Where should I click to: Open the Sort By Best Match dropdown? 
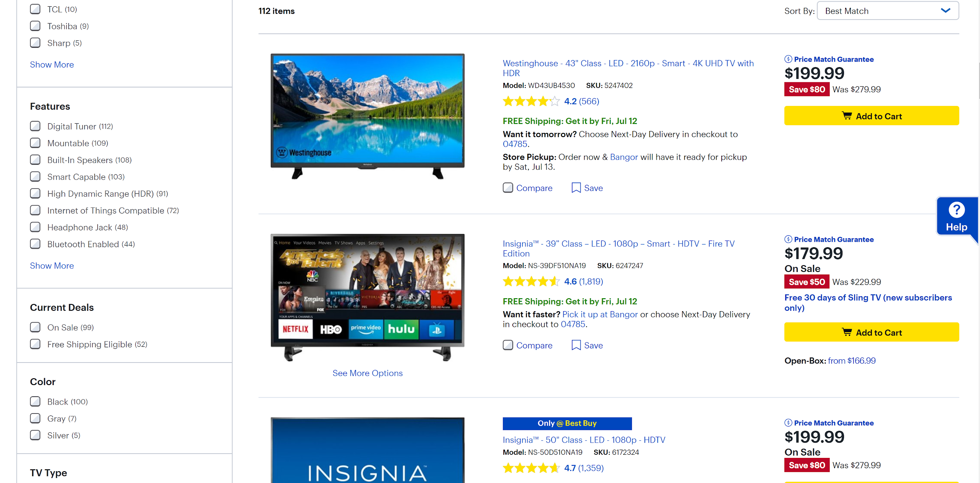887,11
